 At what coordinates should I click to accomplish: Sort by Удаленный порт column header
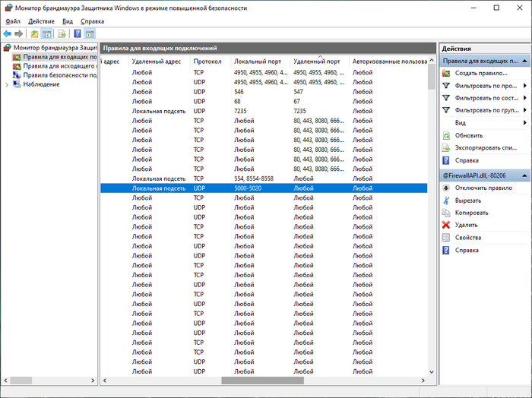coord(320,62)
